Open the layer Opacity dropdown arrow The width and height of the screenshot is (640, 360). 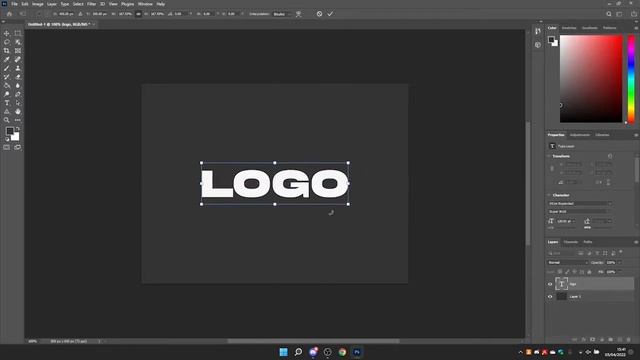(x=620, y=262)
